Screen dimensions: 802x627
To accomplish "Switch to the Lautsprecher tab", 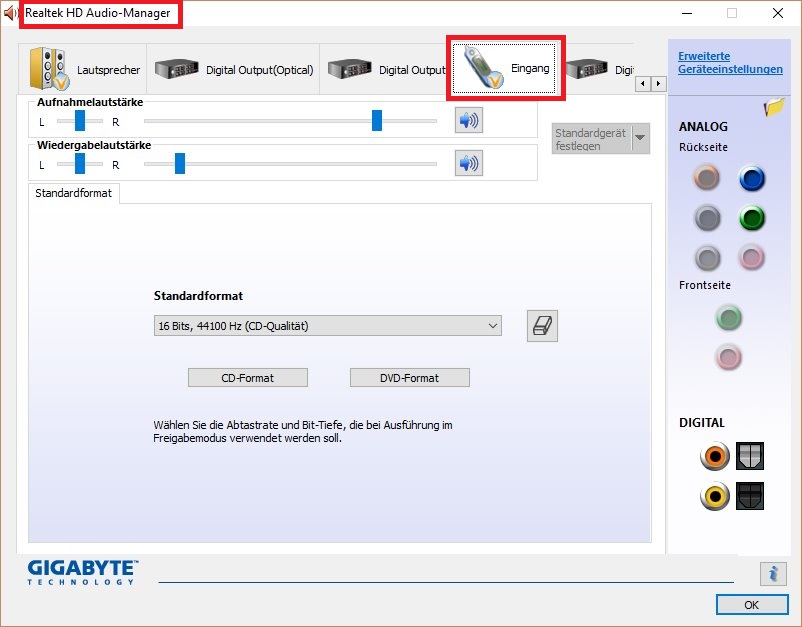I will pos(84,69).
